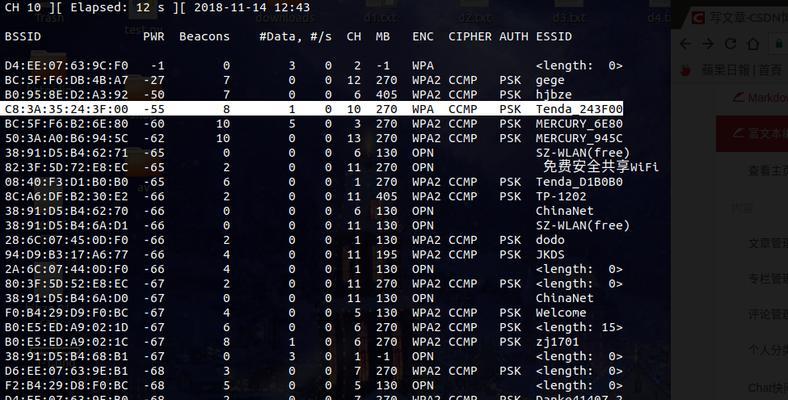Click the CSDN favicon on the browser tab
Screen dimensions: 788x400
[698, 18]
